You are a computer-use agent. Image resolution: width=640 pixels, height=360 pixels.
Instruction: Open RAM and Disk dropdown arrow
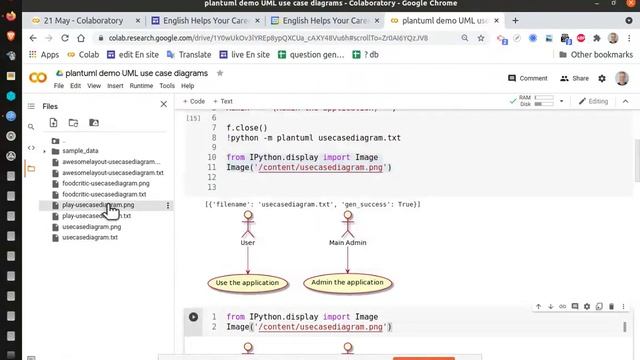pyautogui.click(x=562, y=101)
